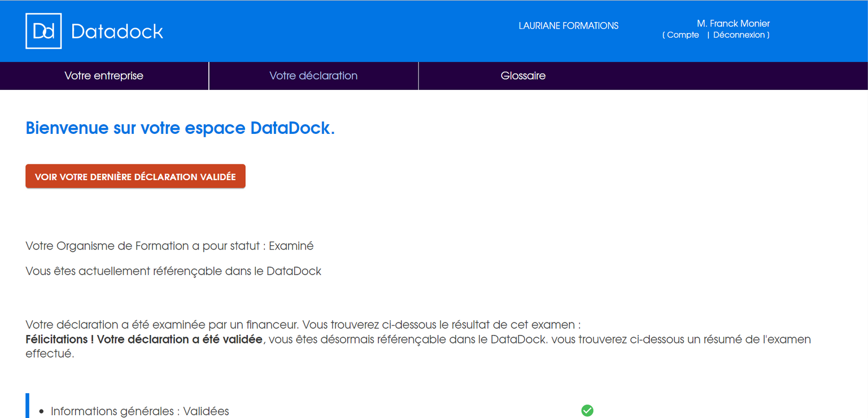Click the heading Bienvenue sur votre espace DataDock.

180,128
